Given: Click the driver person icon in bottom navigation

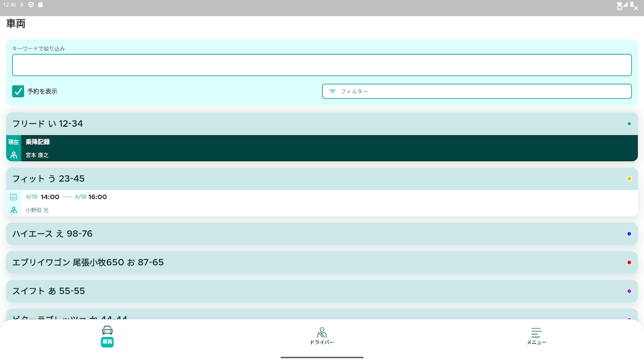Looking at the screenshot, I should [322, 333].
